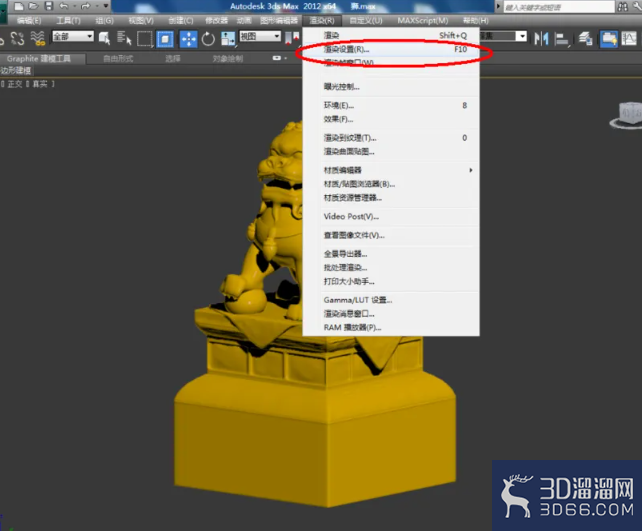Screen dimensions: 642x531
Task: Switch to 自由形式 ribbon tab
Action: point(118,59)
